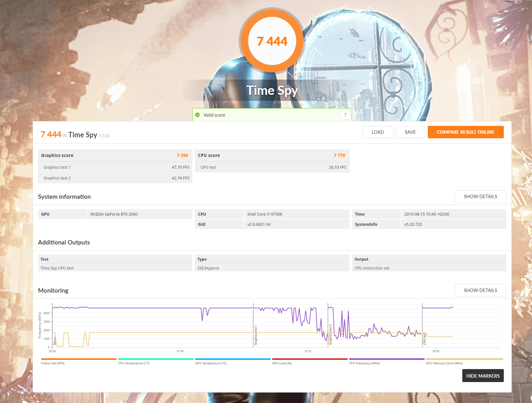Show details for System information
The image size is (532, 403).
[480, 197]
